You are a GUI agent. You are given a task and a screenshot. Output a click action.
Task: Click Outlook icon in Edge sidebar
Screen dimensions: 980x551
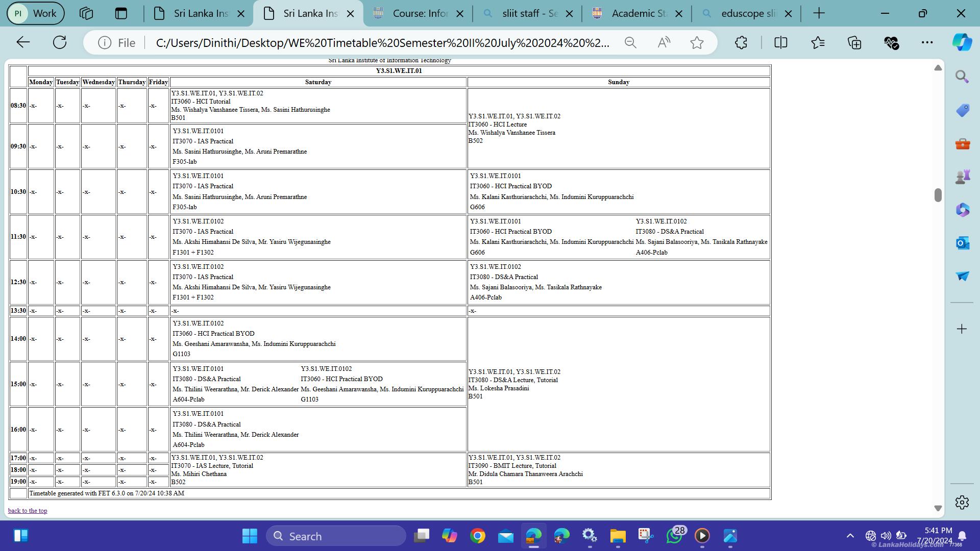coord(962,243)
